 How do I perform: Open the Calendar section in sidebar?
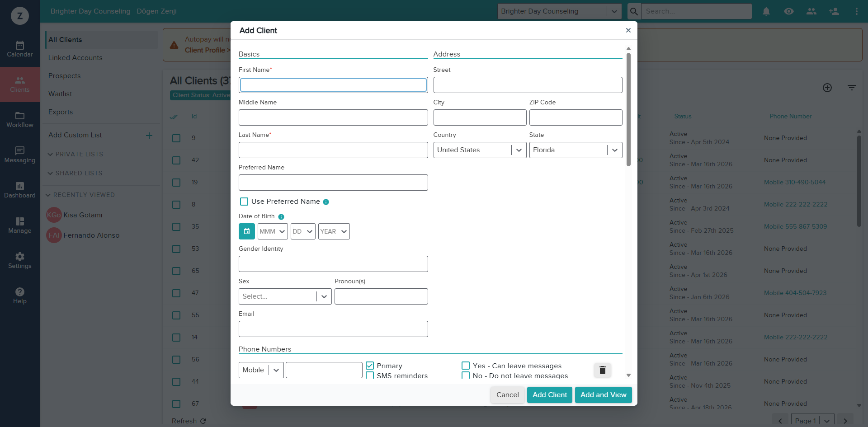click(20, 49)
